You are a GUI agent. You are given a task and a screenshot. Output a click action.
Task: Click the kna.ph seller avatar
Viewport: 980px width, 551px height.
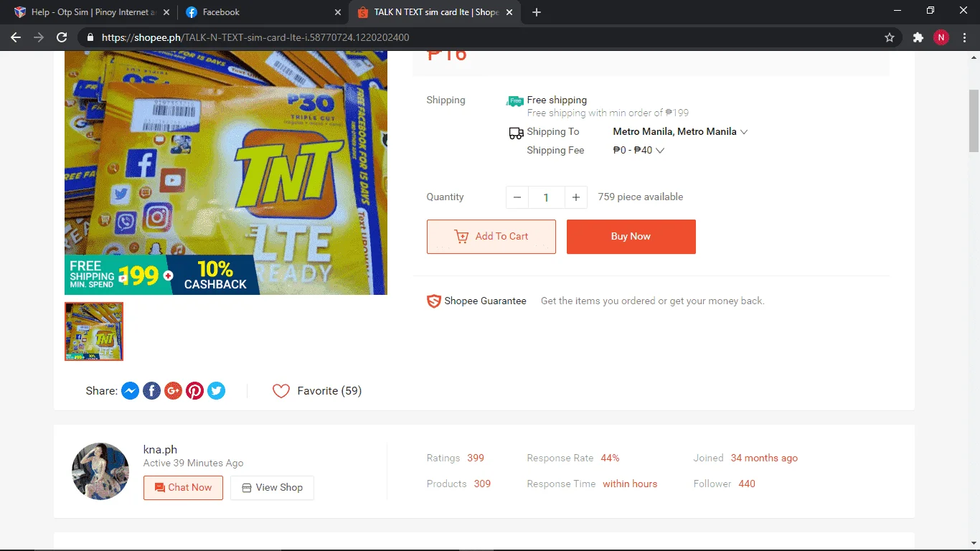click(x=100, y=471)
